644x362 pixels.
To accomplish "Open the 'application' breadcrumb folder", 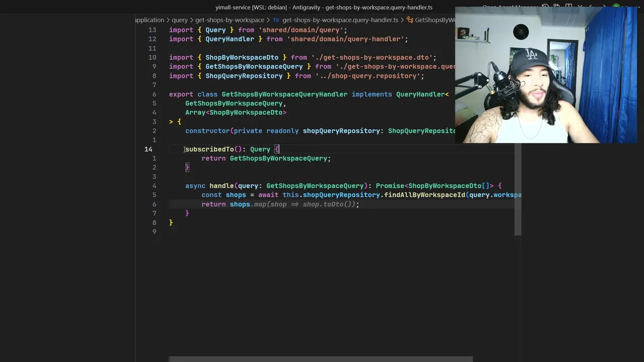I will (x=149, y=20).
